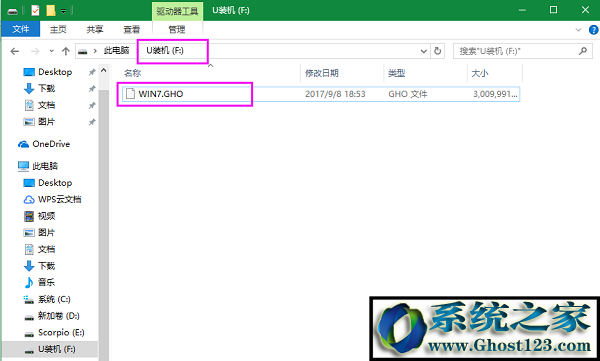
Task: Select 此电脑 in navigation pane
Action: (x=45, y=166)
